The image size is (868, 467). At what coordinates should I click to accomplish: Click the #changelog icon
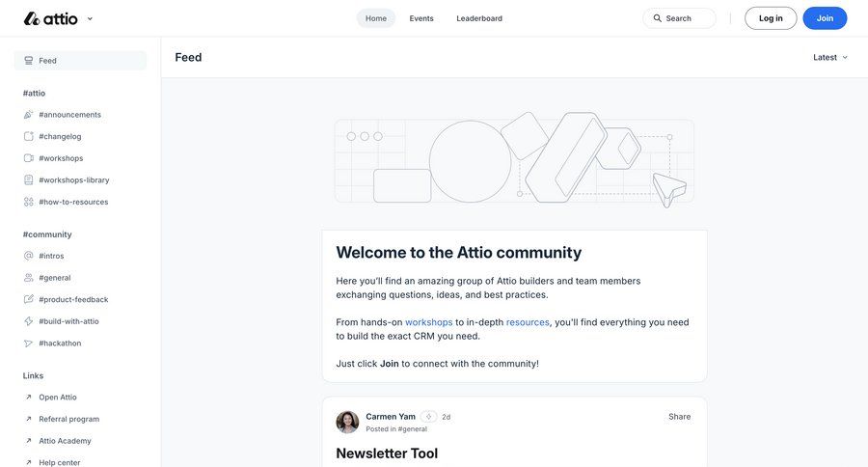(x=29, y=136)
